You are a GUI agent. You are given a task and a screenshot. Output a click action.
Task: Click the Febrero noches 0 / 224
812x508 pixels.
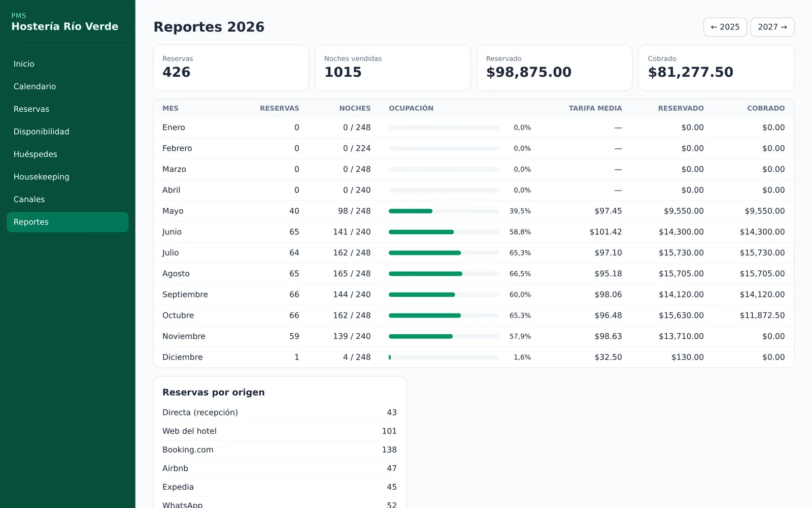pos(357,148)
